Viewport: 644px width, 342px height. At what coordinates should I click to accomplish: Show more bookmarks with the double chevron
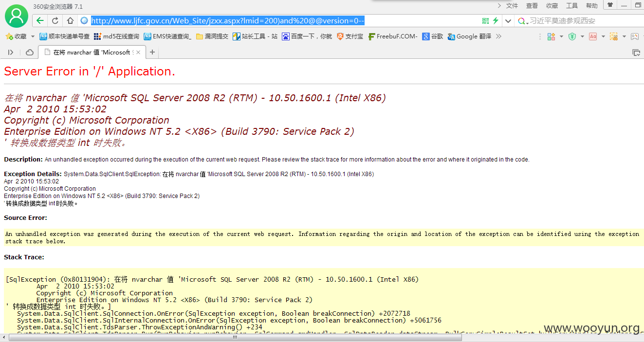pyautogui.click(x=498, y=36)
